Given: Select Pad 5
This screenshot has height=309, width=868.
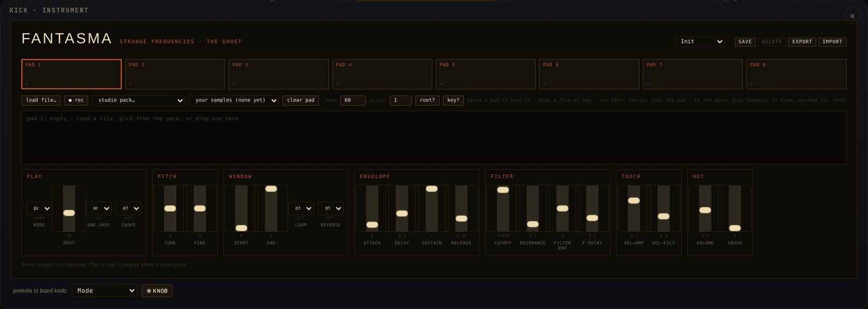Looking at the screenshot, I should pos(486,74).
